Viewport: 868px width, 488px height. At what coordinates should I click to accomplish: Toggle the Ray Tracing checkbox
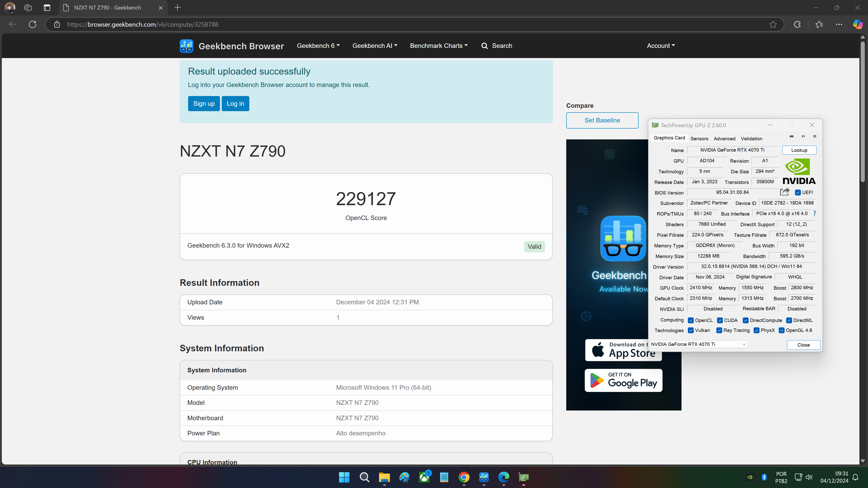tap(719, 330)
